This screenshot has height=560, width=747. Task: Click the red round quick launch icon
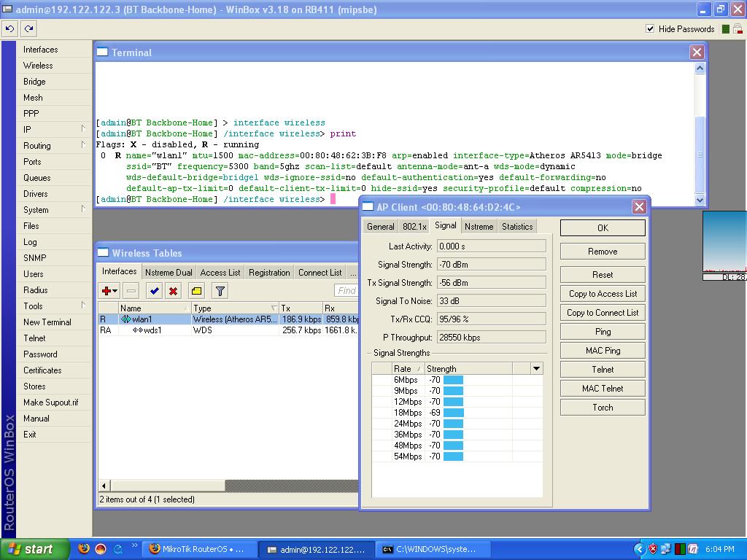click(101, 549)
